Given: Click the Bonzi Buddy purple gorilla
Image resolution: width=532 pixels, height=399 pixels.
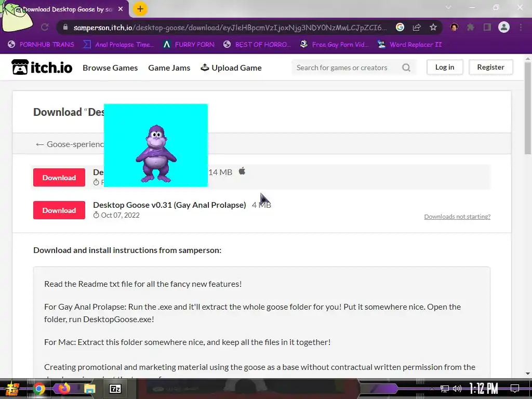Looking at the screenshot, I should point(156,153).
